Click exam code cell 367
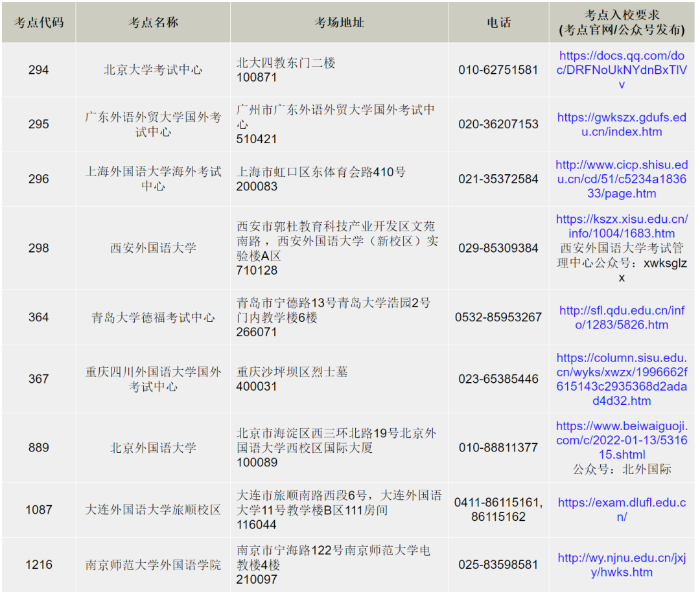The height and width of the screenshot is (594, 700). click(x=39, y=379)
